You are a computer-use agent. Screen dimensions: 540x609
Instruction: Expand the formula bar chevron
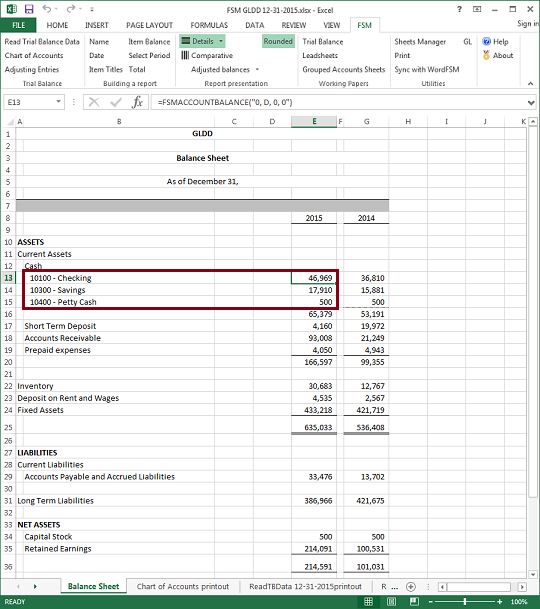(531, 103)
